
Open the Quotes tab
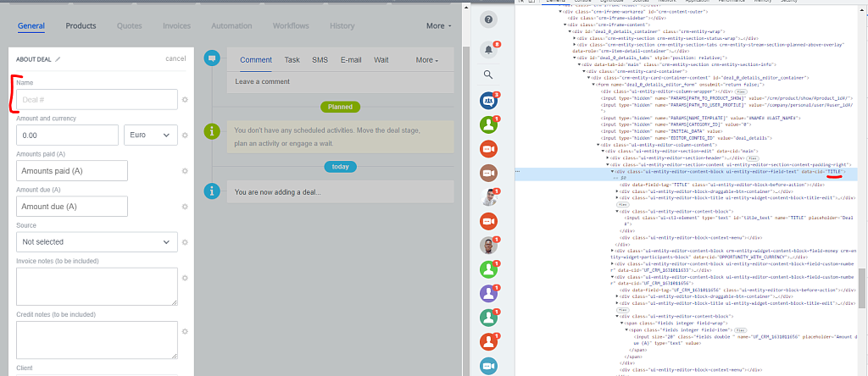point(130,26)
